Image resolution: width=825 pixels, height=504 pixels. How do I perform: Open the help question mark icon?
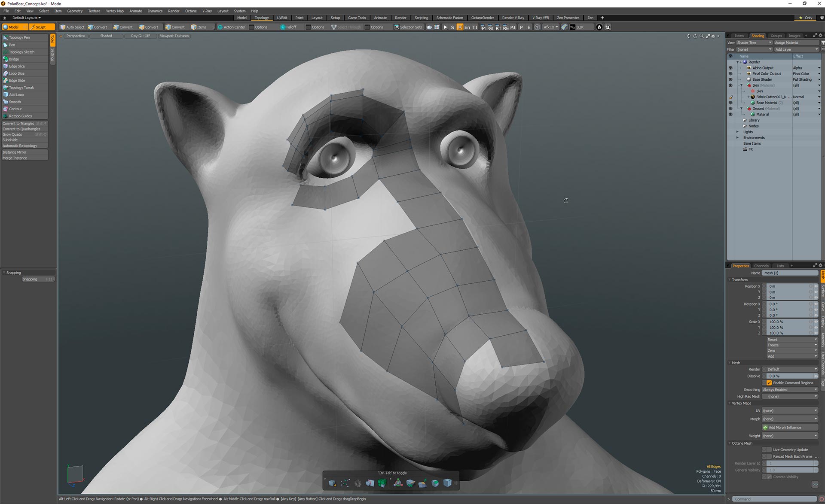537,27
